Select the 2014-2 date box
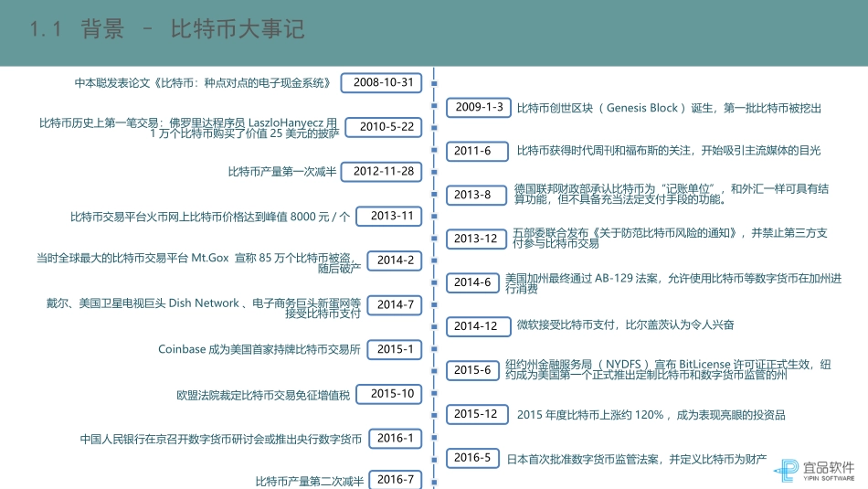The width and height of the screenshot is (868, 489). [395, 260]
